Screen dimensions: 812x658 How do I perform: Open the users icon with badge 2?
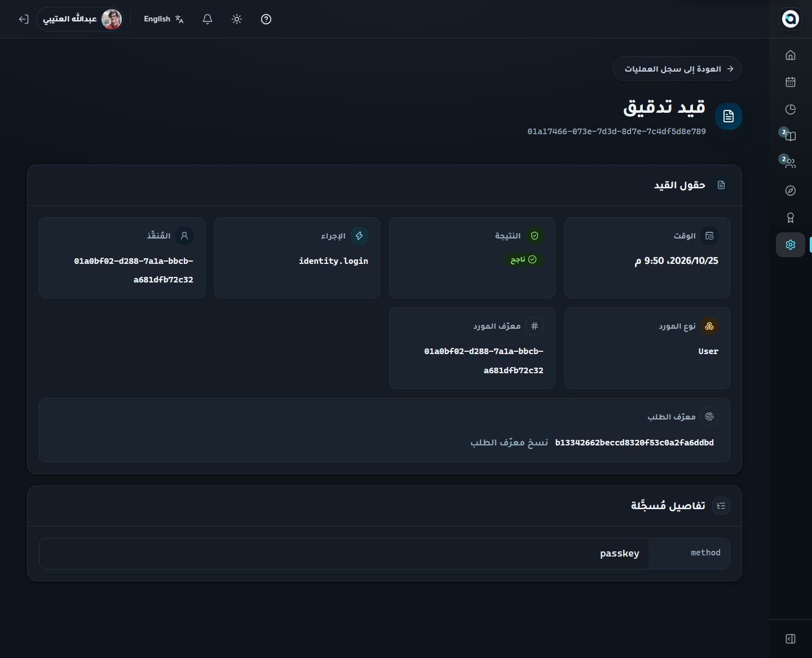pos(791,164)
